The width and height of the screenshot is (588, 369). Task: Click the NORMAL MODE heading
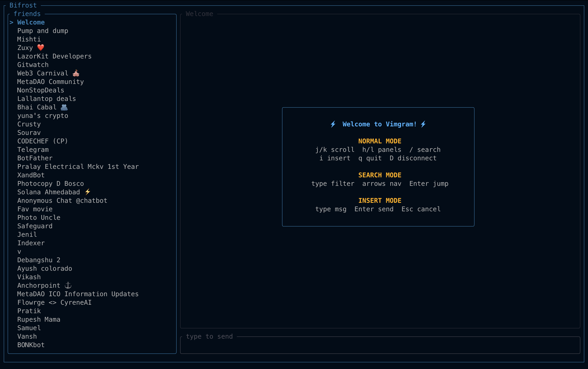pyautogui.click(x=380, y=141)
